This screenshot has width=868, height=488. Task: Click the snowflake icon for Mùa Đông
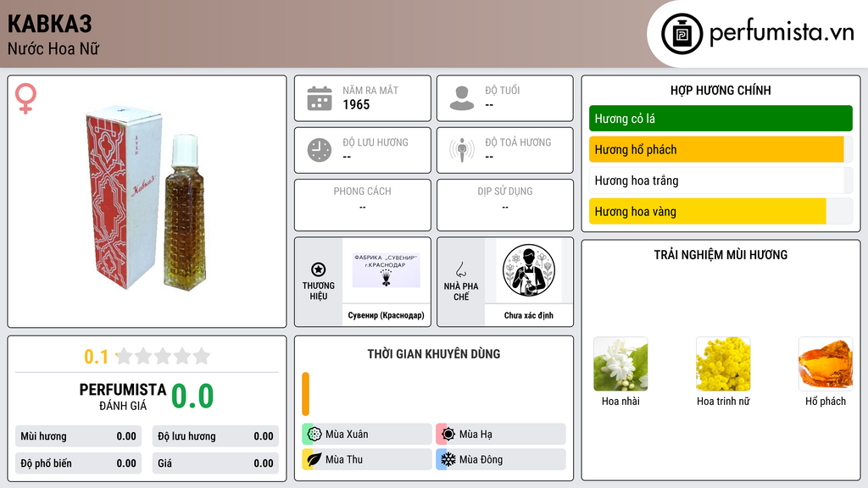point(448,459)
